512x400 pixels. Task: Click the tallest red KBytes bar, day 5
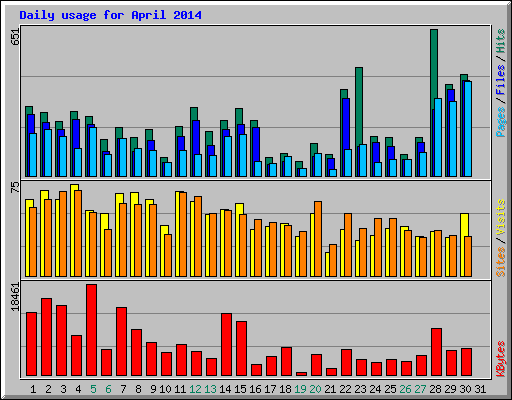point(92,330)
